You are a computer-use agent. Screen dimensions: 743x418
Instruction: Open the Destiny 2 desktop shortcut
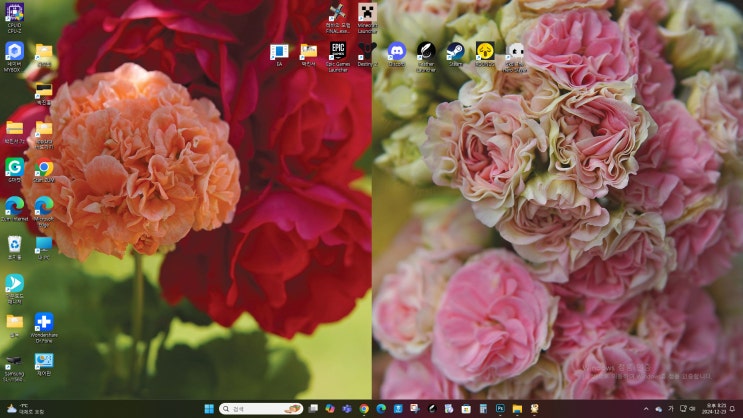pos(367,54)
